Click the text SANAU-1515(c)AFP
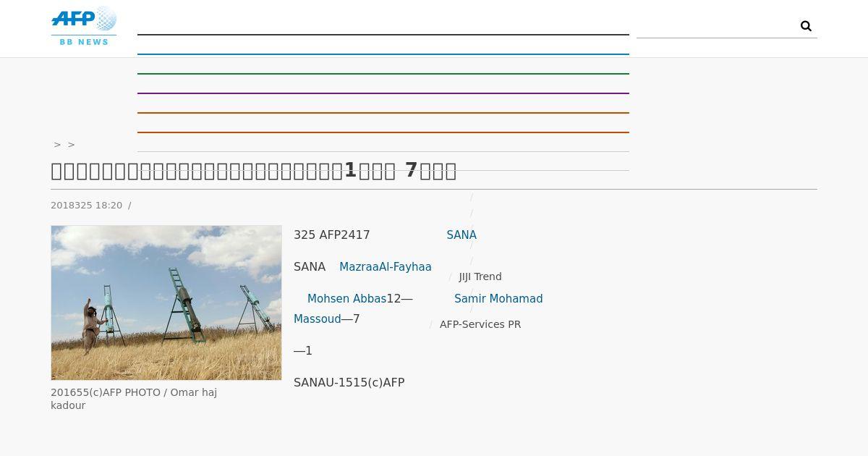 coord(349,383)
